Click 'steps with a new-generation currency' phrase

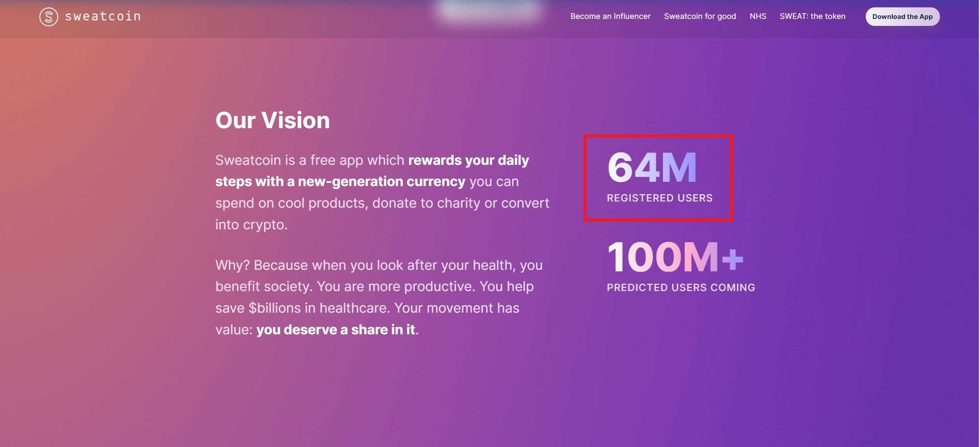340,181
